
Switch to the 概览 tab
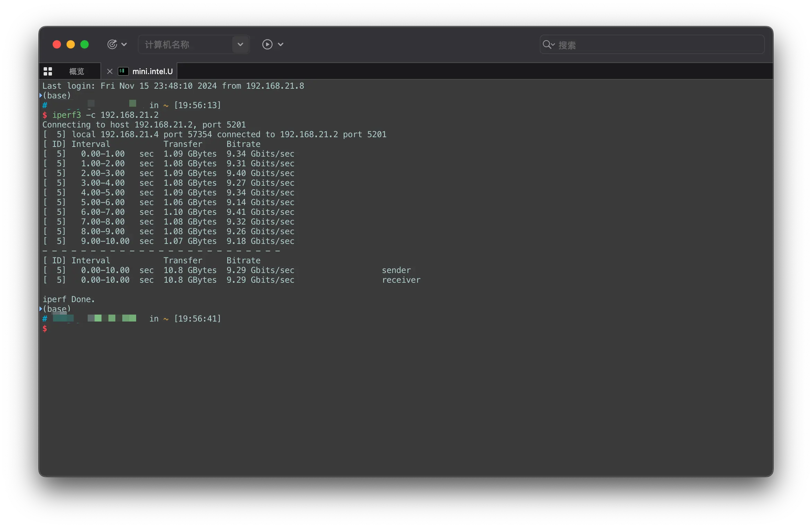point(77,71)
